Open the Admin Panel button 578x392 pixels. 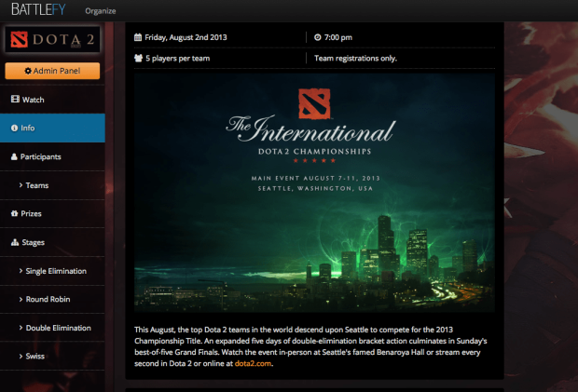(x=52, y=71)
